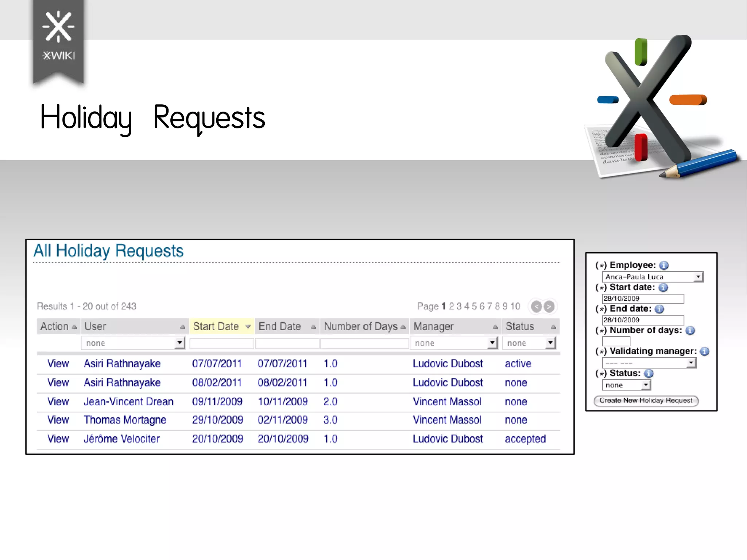Click the Start date info icon
This screenshot has height=560, width=747.
coord(663,287)
